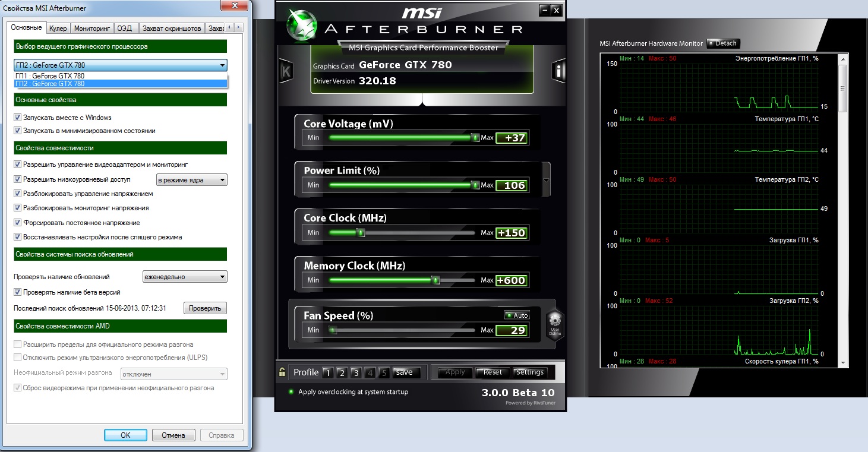
Task: Toggle 'Проверять наличие бета версий' checkbox
Action: coord(18,292)
